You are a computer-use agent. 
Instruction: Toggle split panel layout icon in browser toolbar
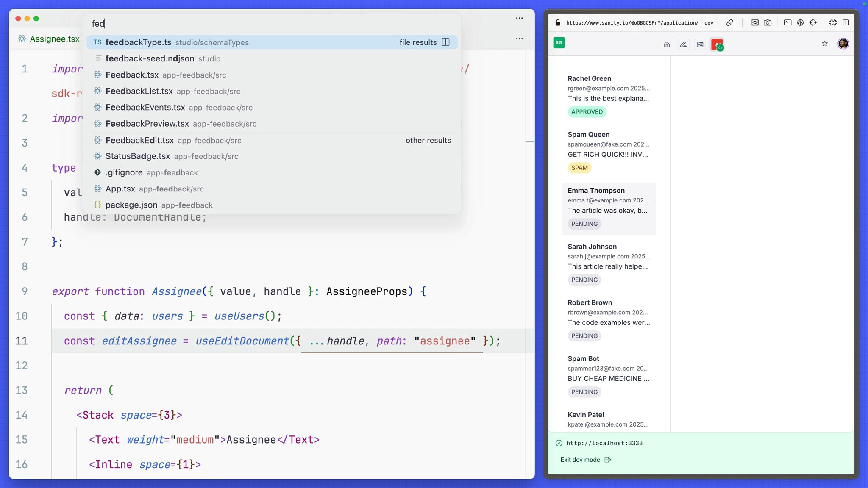tap(846, 23)
